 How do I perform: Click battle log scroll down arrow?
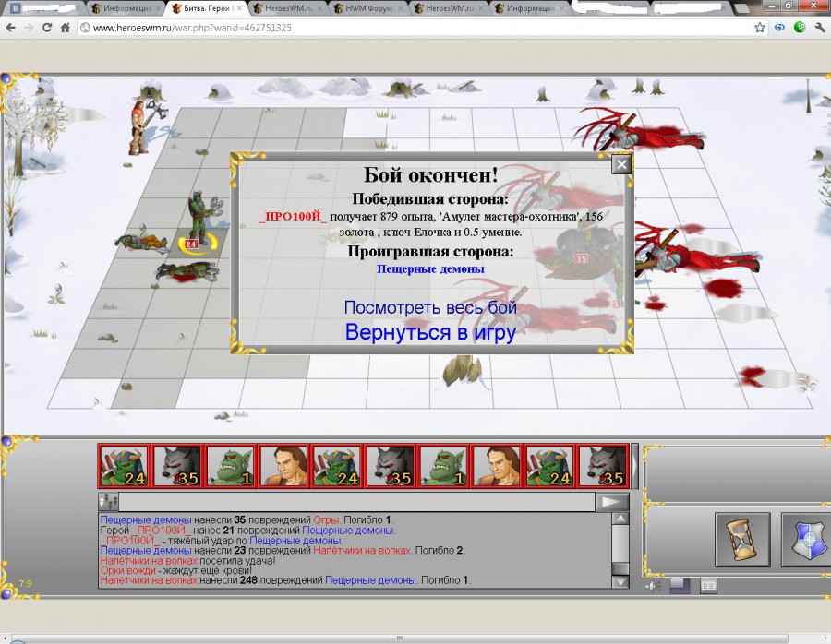[620, 581]
